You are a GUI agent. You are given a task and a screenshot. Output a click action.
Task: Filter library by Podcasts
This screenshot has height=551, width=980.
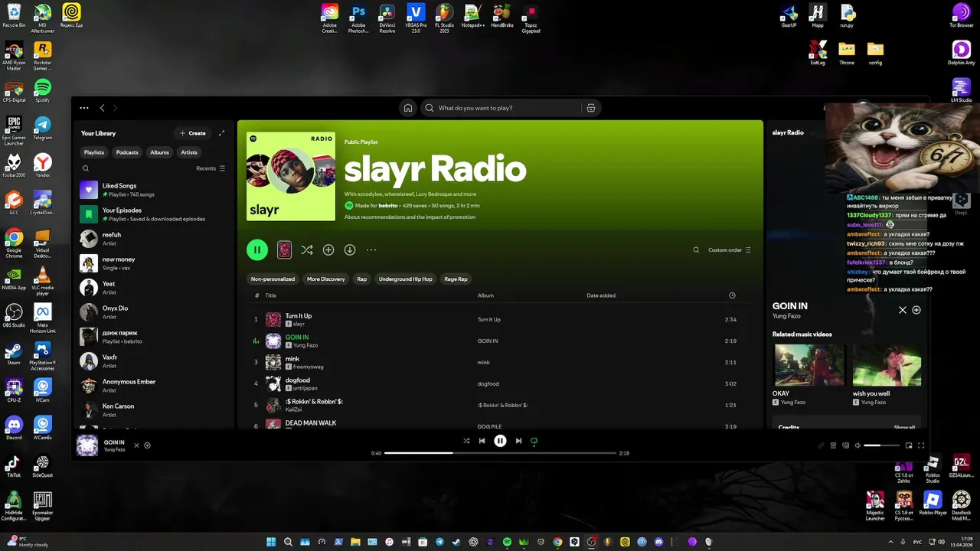click(127, 152)
